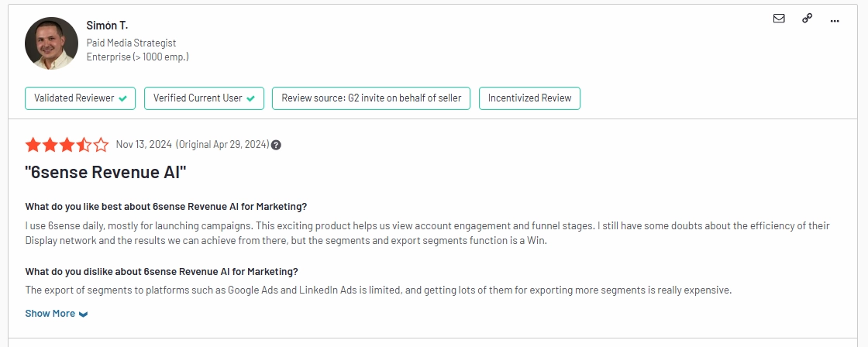868x347 pixels.
Task: Expand the review with Show More
Action: (x=50, y=314)
